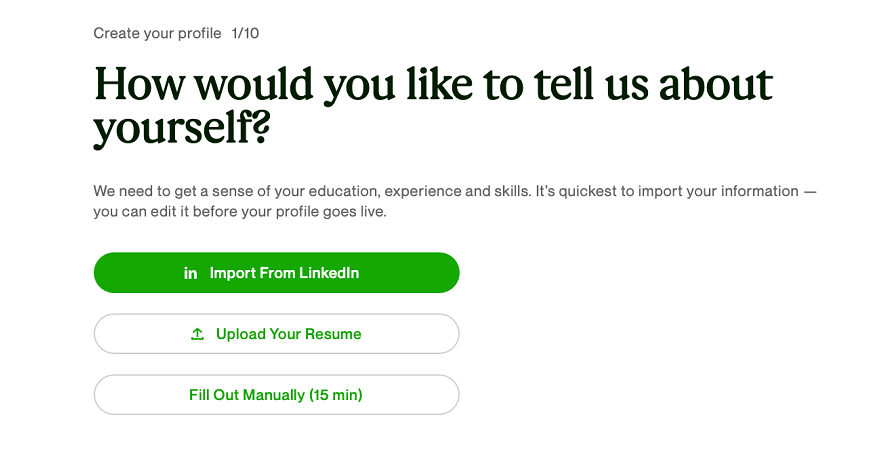Click the word 'yourself?' in the heading
This screenshot has height=465, width=884.
[x=182, y=129]
